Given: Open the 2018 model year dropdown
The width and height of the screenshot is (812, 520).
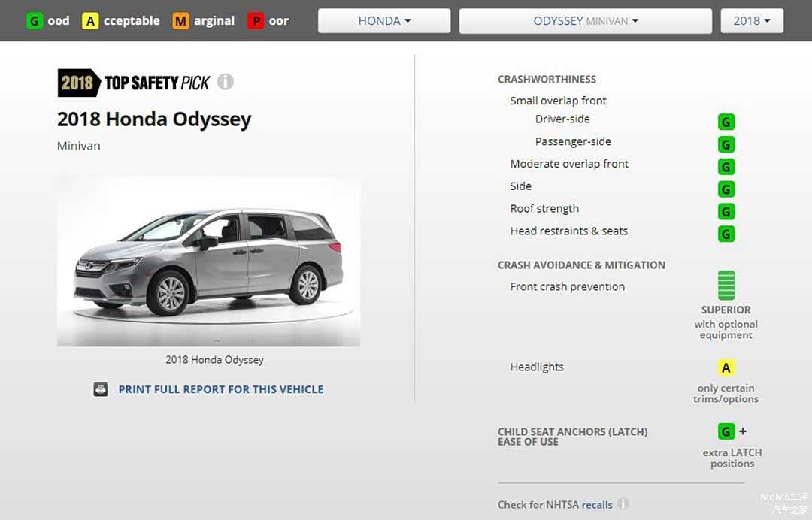Looking at the screenshot, I should (x=751, y=21).
